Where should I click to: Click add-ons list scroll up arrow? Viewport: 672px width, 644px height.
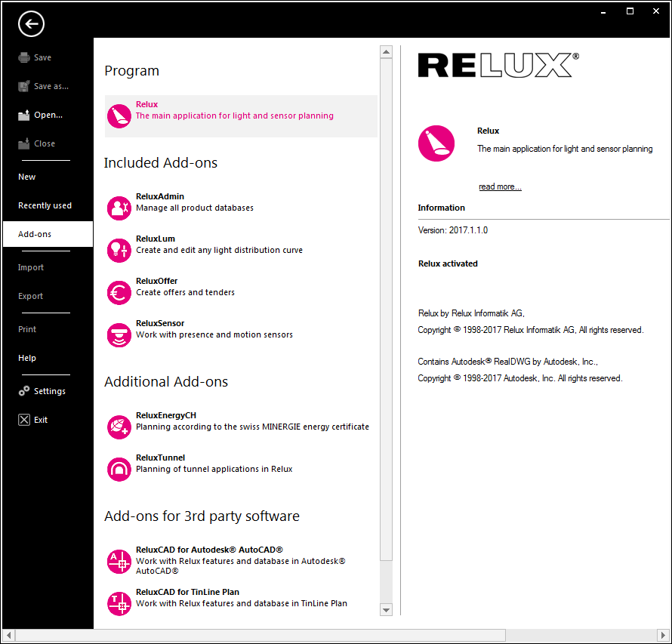pyautogui.click(x=386, y=52)
